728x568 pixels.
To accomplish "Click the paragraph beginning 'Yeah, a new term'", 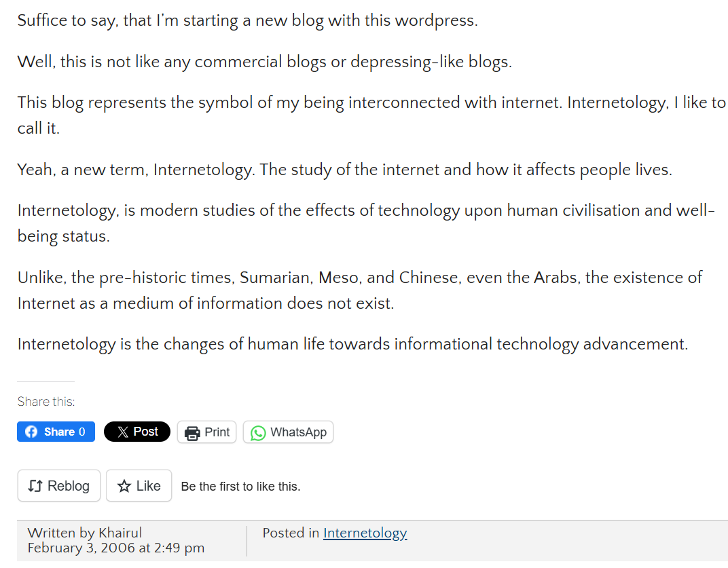I will (344, 170).
